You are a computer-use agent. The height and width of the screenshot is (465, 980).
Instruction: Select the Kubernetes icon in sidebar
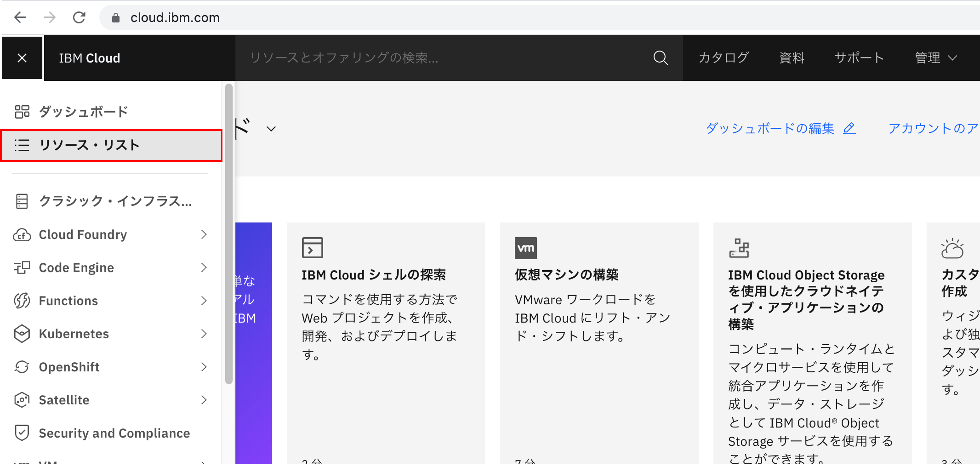(x=22, y=334)
